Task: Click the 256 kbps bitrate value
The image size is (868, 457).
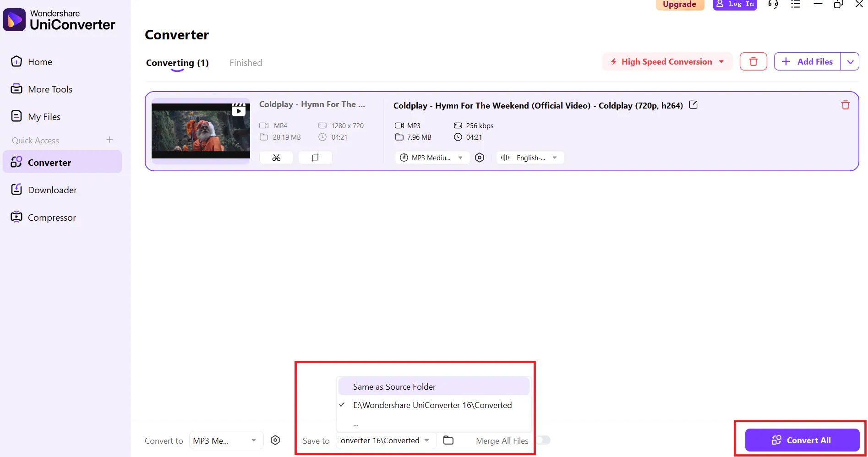Action: click(x=480, y=125)
